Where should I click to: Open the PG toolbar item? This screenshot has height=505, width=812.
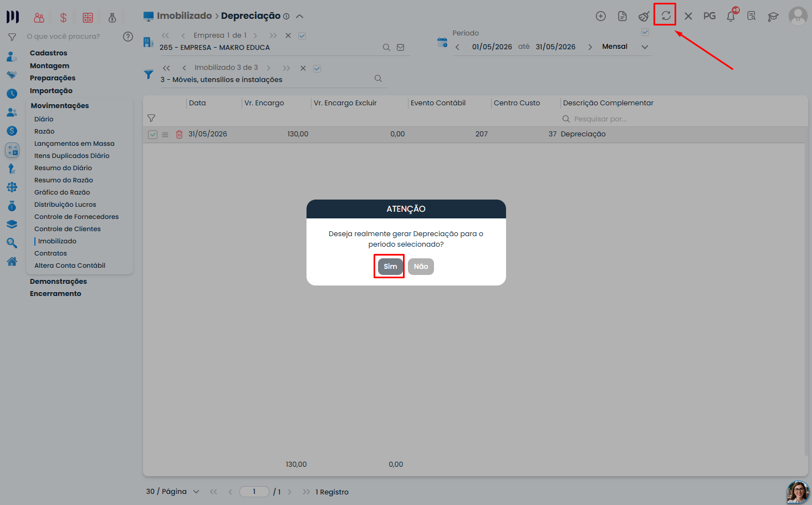pyautogui.click(x=709, y=16)
